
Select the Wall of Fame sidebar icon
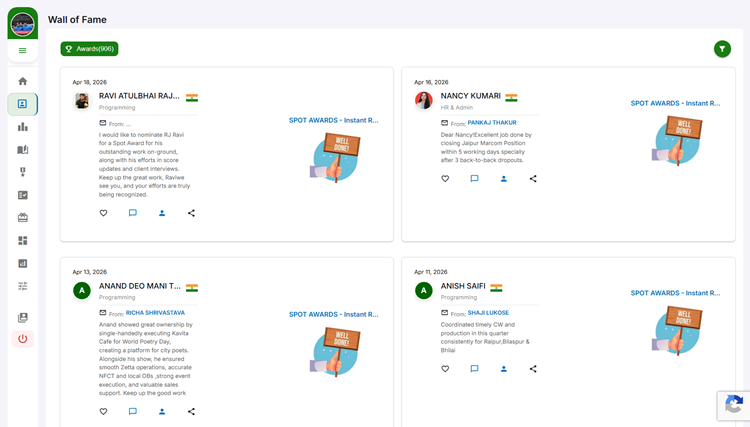point(22,104)
